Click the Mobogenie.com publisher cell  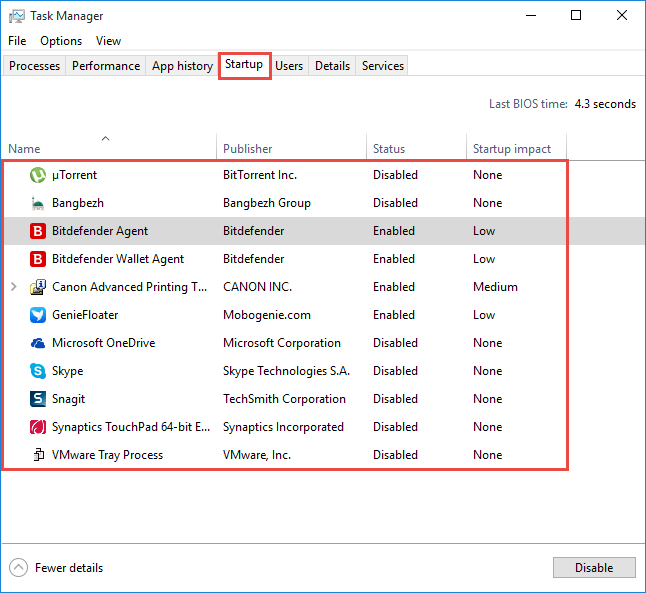coord(267,315)
